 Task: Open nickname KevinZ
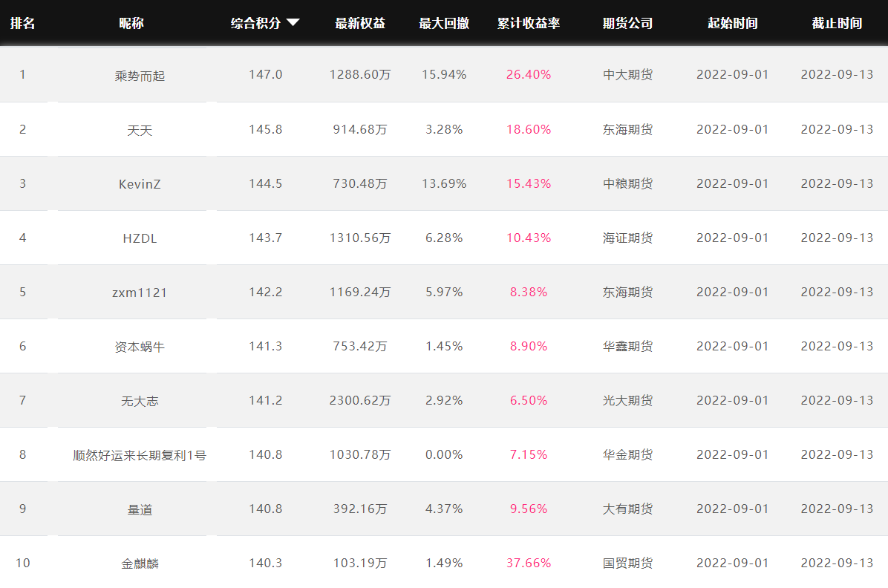click(x=140, y=184)
